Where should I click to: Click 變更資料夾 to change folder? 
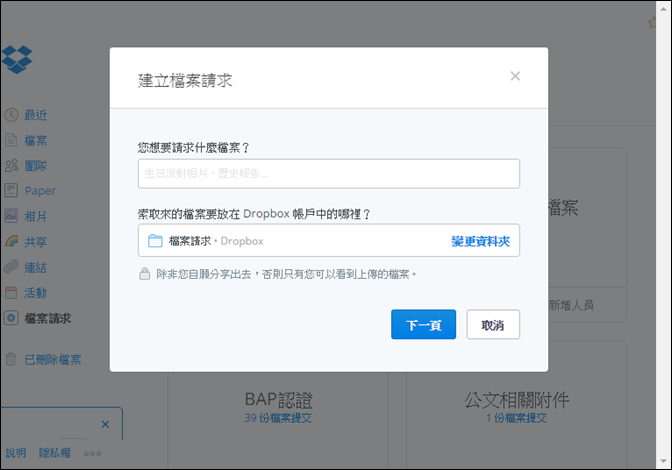480,241
